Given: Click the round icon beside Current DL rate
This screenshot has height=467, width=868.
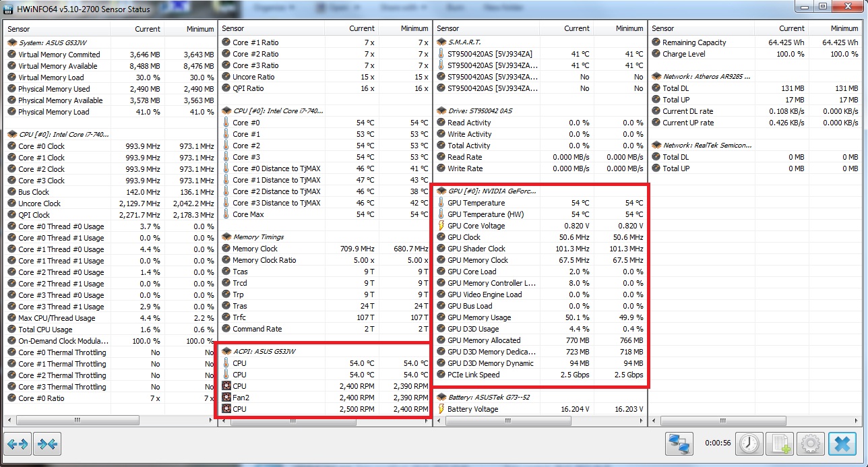Looking at the screenshot, I should 657,111.
